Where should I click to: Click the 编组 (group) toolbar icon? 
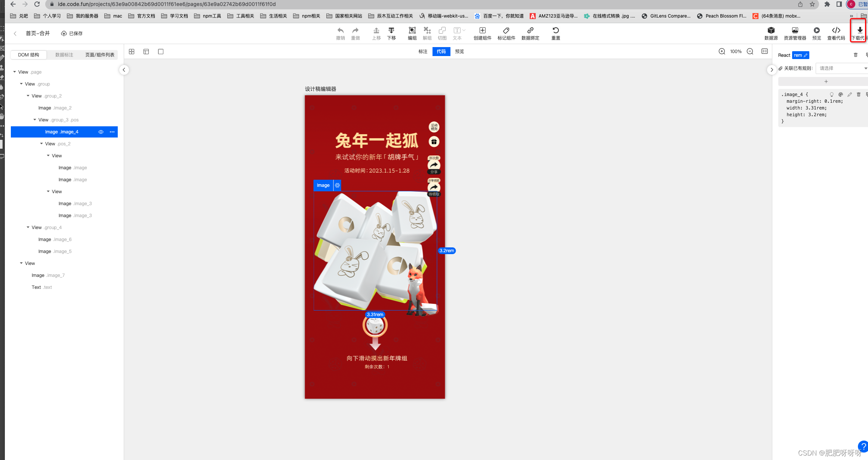[x=412, y=33]
